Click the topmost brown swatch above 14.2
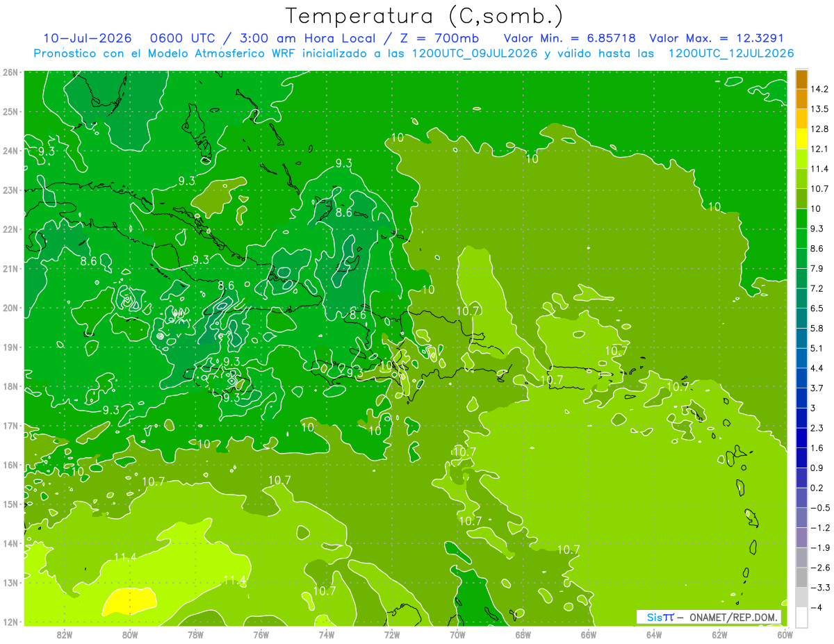Image resolution: width=834 pixels, height=644 pixels. [x=801, y=79]
